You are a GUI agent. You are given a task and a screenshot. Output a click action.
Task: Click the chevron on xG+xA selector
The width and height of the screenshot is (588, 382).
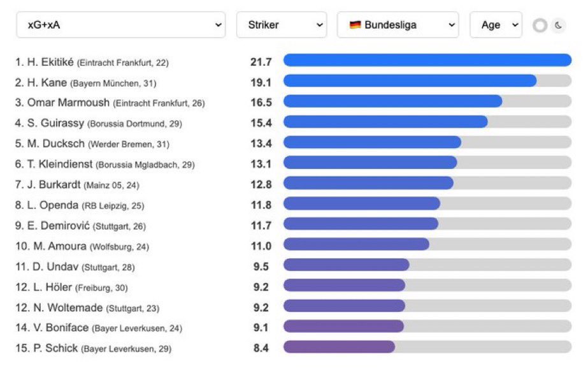218,25
